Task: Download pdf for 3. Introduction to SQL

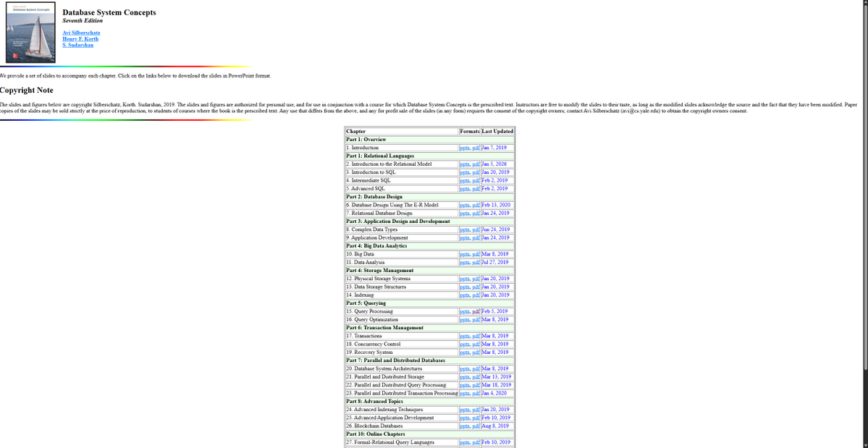Action: pos(476,172)
